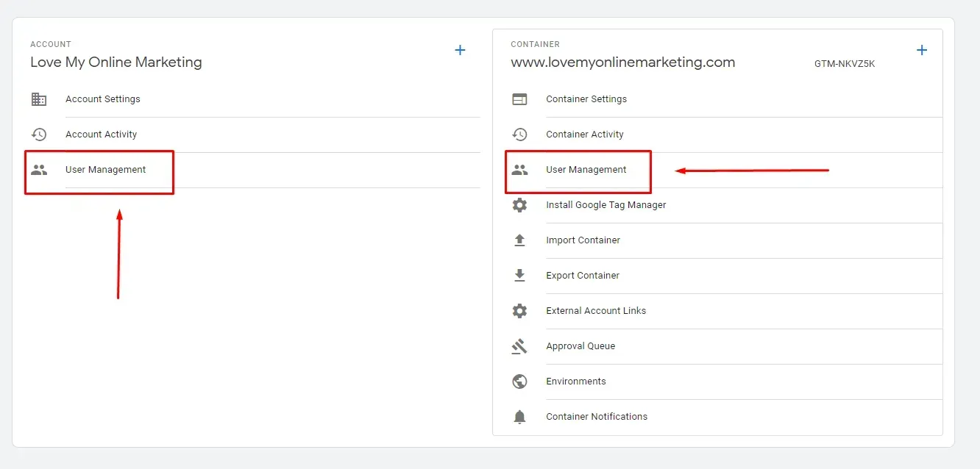
Task: Click the CONTAINER section label
Action: pyautogui.click(x=536, y=44)
